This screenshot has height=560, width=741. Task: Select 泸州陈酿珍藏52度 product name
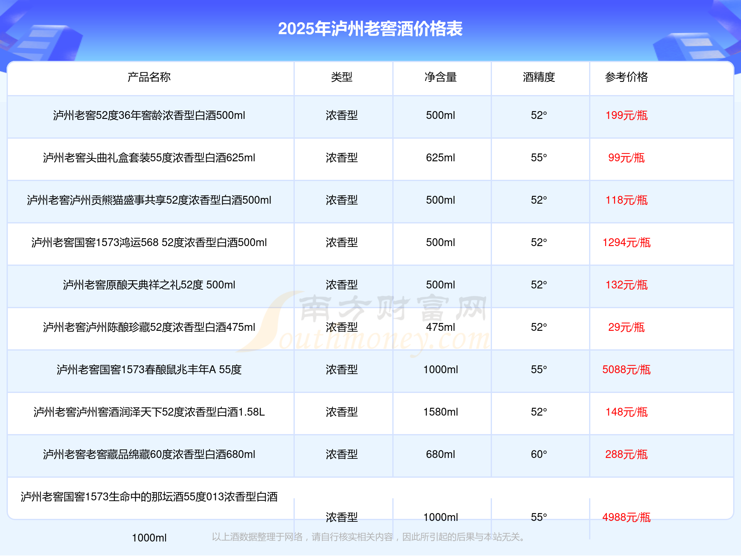[149, 328]
